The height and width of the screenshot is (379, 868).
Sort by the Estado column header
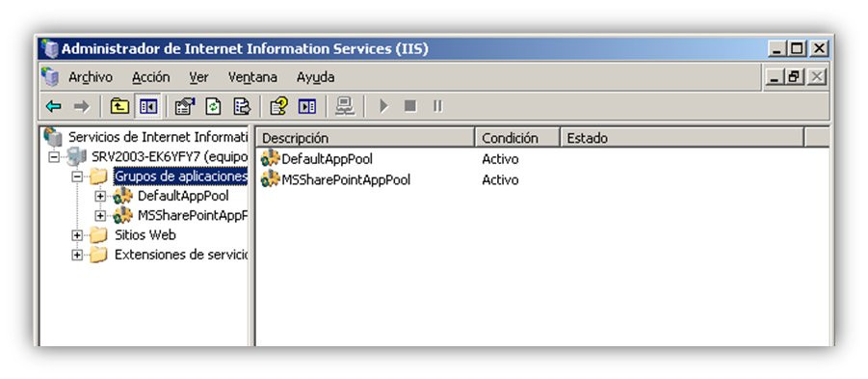(682, 138)
